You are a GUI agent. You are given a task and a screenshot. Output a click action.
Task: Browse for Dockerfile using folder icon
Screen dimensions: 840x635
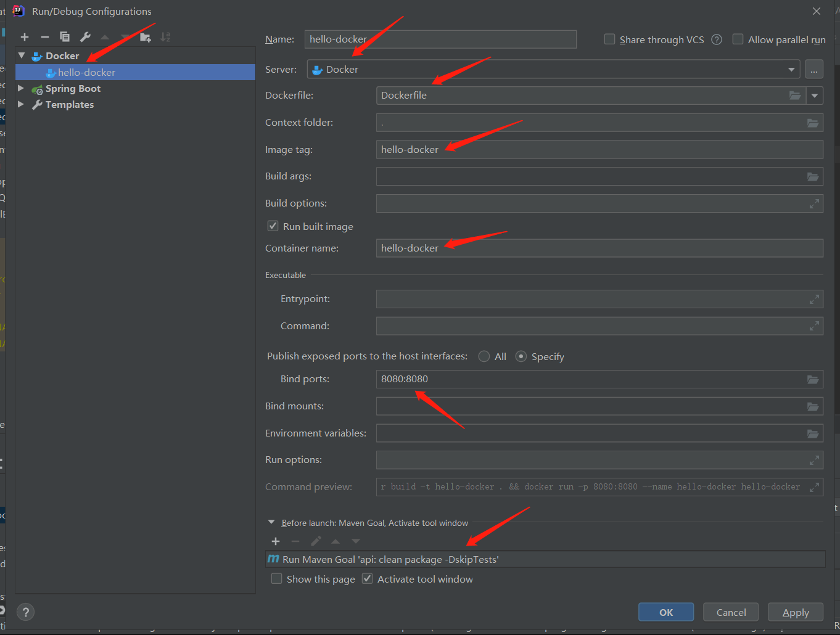(x=795, y=96)
